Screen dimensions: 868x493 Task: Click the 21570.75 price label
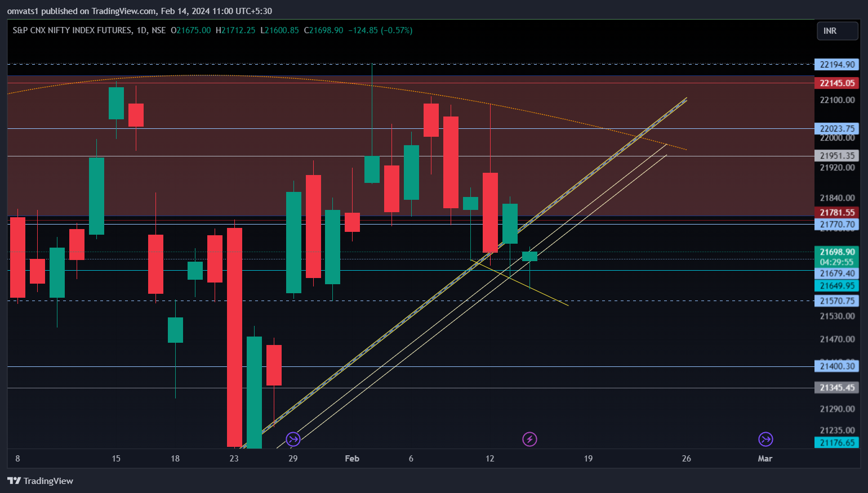coord(837,301)
